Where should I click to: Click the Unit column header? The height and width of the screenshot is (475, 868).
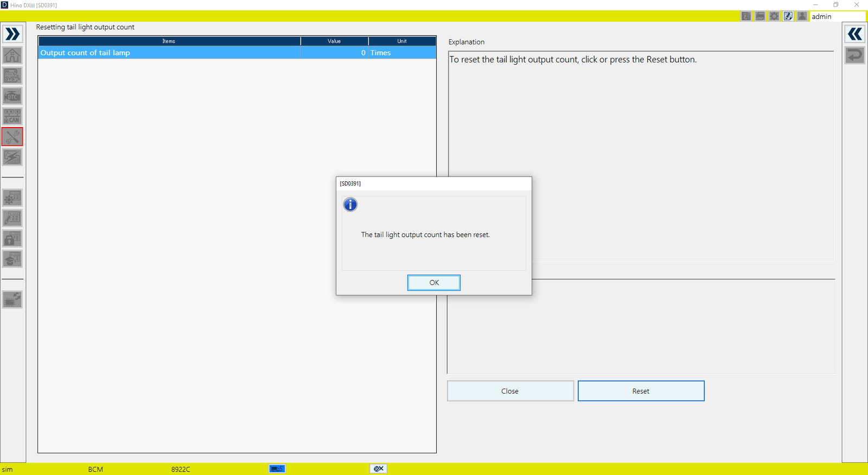(x=403, y=41)
